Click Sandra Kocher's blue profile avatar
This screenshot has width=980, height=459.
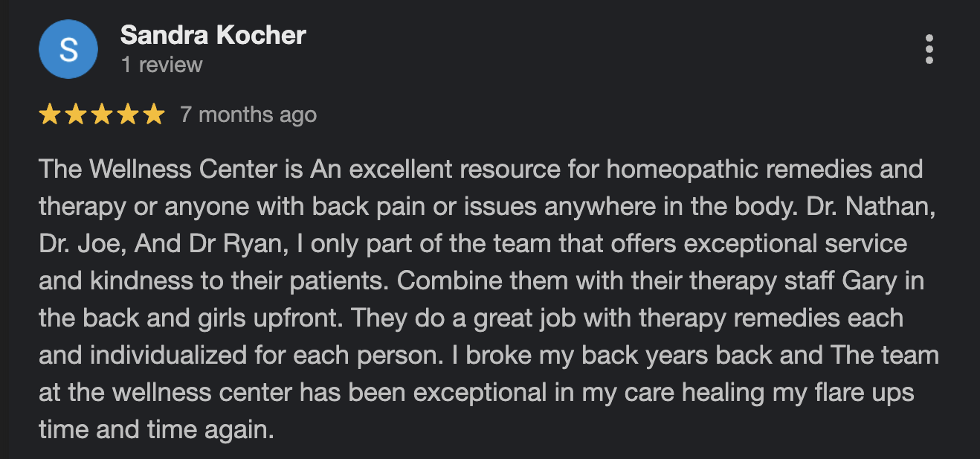pyautogui.click(x=68, y=49)
